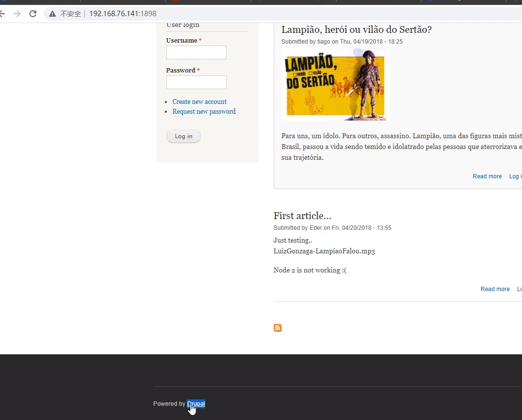Screen dimensions: 522x420
Task: Open article title Lampião, herói ou vilão
Action: (x=357, y=29)
